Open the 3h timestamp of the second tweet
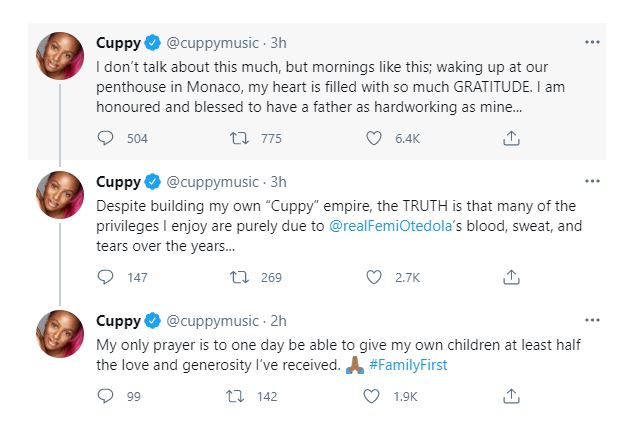The image size is (635, 423). (279, 182)
